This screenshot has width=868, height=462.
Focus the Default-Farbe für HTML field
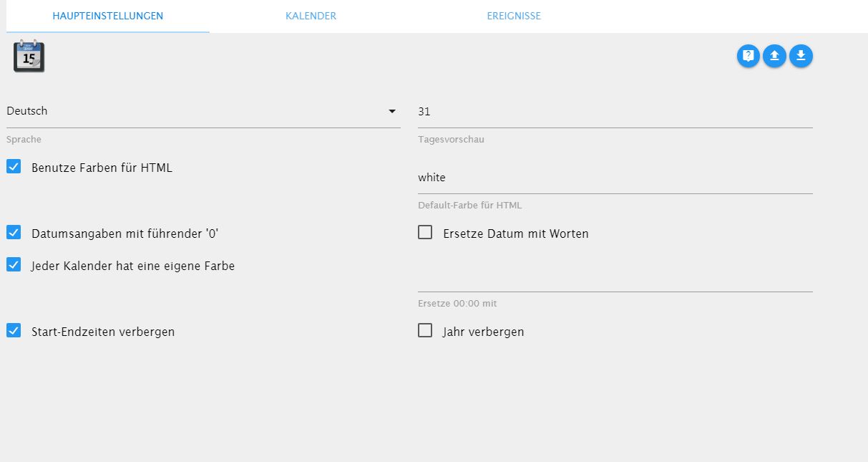(615, 178)
